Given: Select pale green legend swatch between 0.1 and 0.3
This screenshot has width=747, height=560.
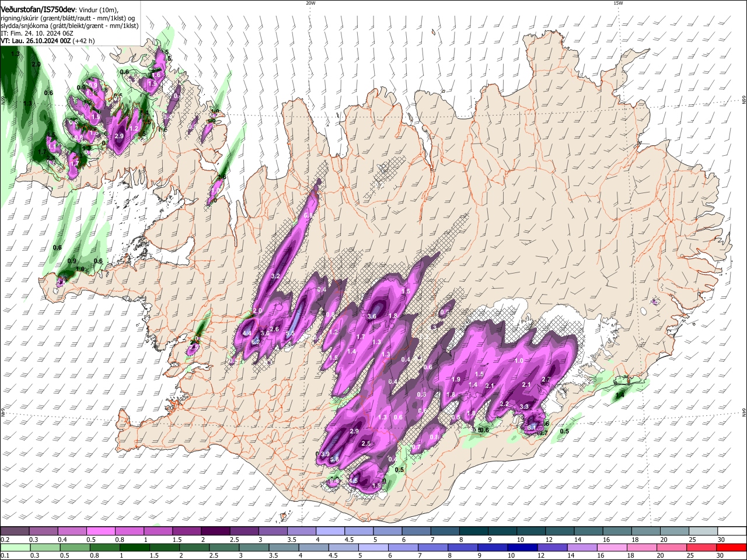Looking at the screenshot, I should coord(15,547).
